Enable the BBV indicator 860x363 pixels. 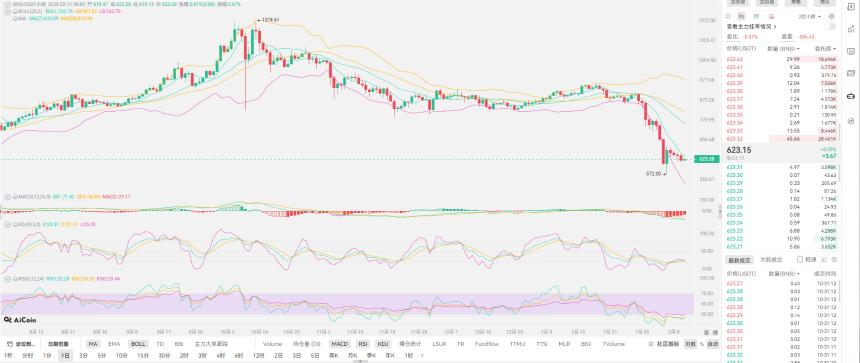point(586,344)
